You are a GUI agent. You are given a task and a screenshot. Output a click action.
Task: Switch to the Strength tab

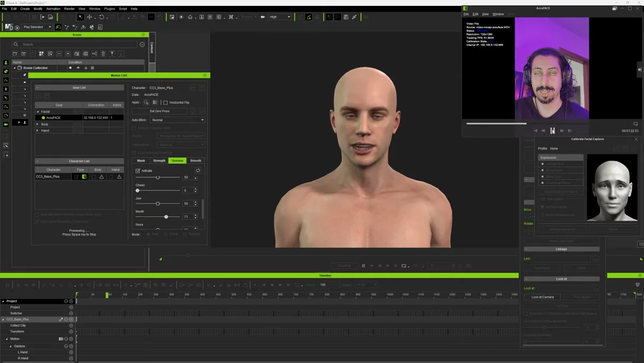click(x=159, y=161)
